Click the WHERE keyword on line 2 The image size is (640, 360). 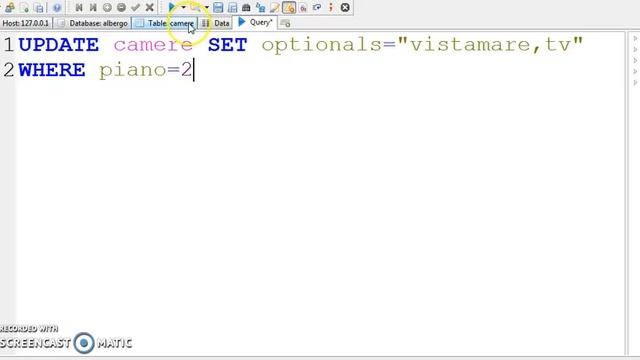pos(52,70)
